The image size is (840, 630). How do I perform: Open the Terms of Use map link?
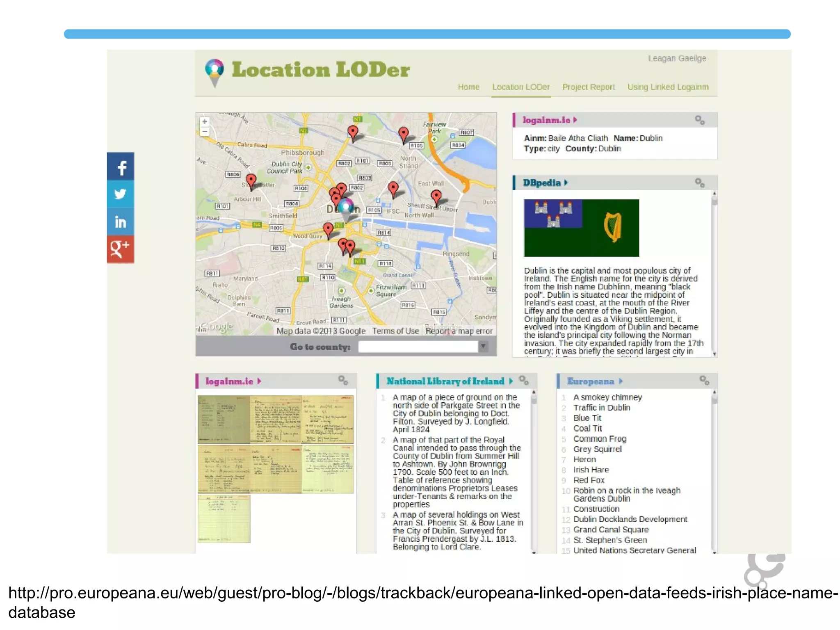point(395,331)
